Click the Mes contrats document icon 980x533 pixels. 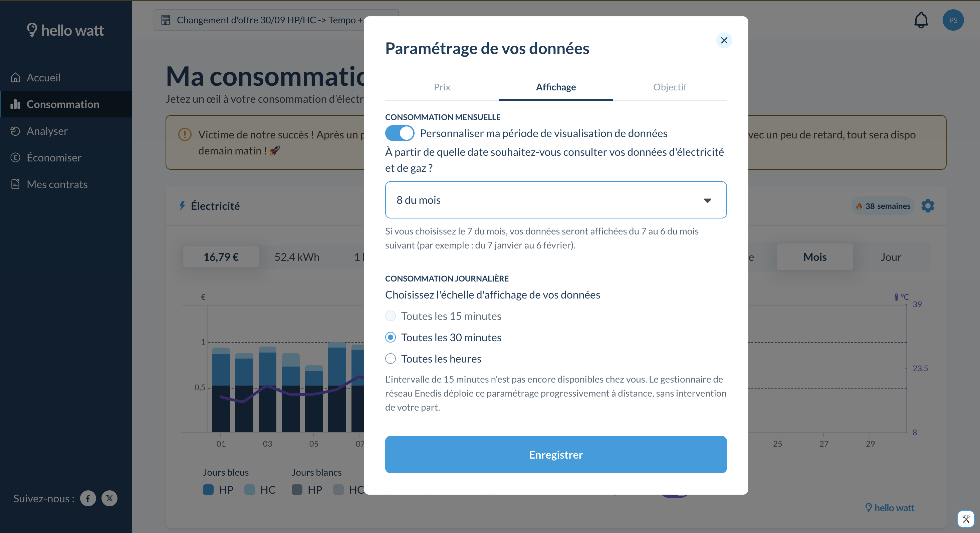(x=15, y=184)
